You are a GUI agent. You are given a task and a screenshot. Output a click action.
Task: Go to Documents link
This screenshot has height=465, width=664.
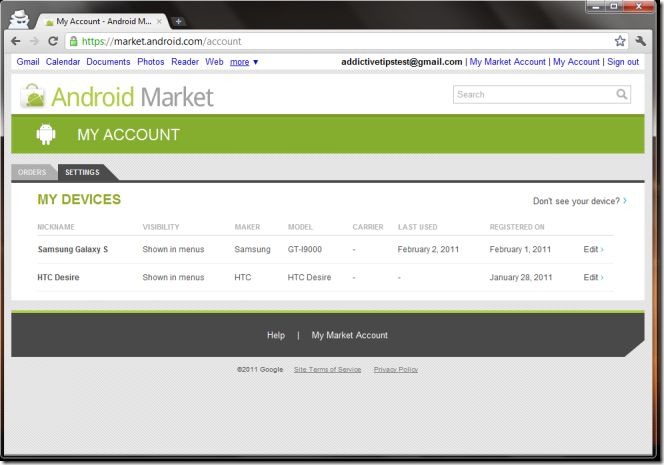(x=108, y=62)
